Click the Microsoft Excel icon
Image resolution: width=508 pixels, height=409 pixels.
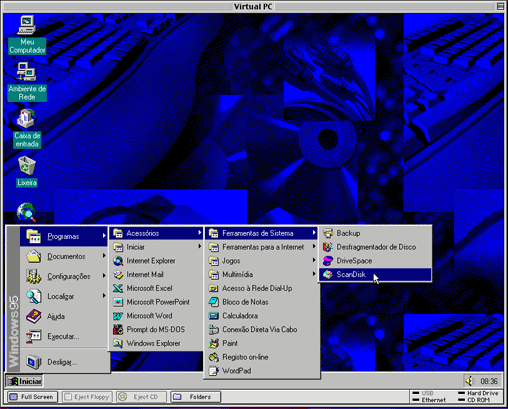click(118, 288)
